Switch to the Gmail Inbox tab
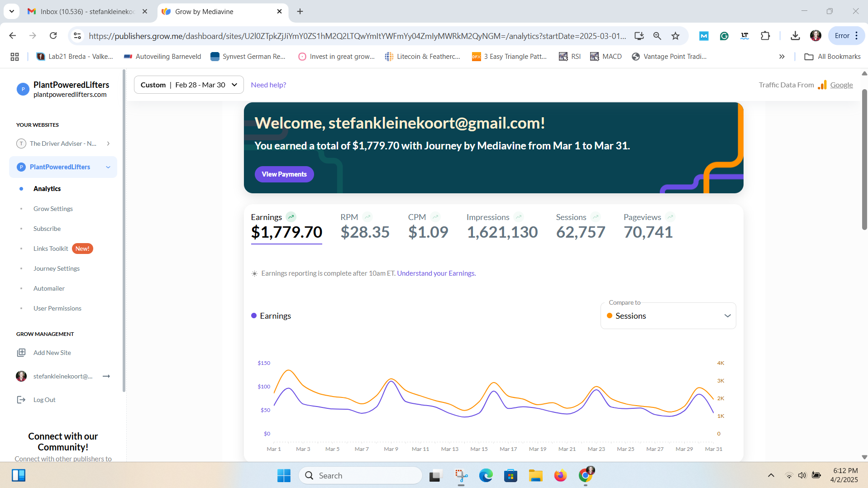Viewport: 868px width, 488px height. click(88, 11)
